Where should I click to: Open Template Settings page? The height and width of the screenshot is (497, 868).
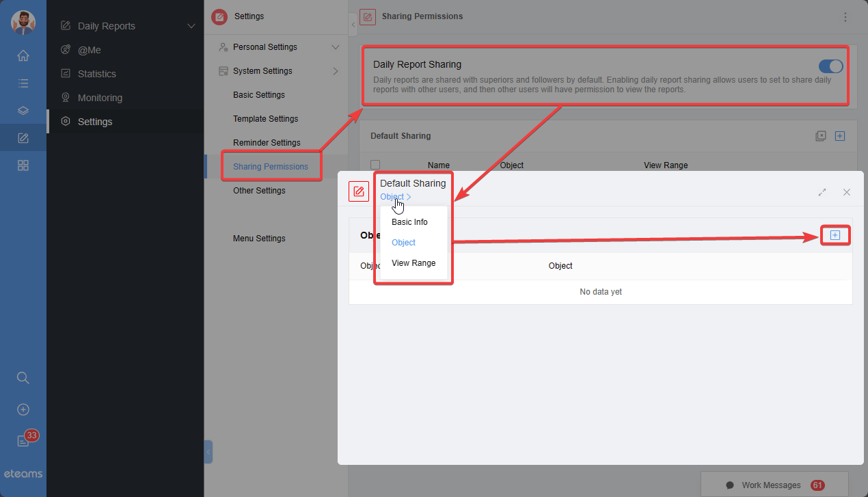tap(265, 119)
